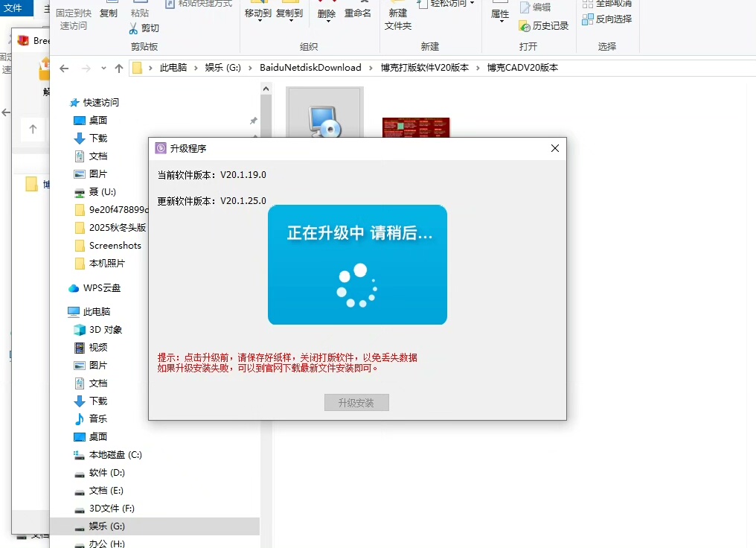
Task: Click the forward navigation arrow
Action: pyautogui.click(x=86, y=68)
